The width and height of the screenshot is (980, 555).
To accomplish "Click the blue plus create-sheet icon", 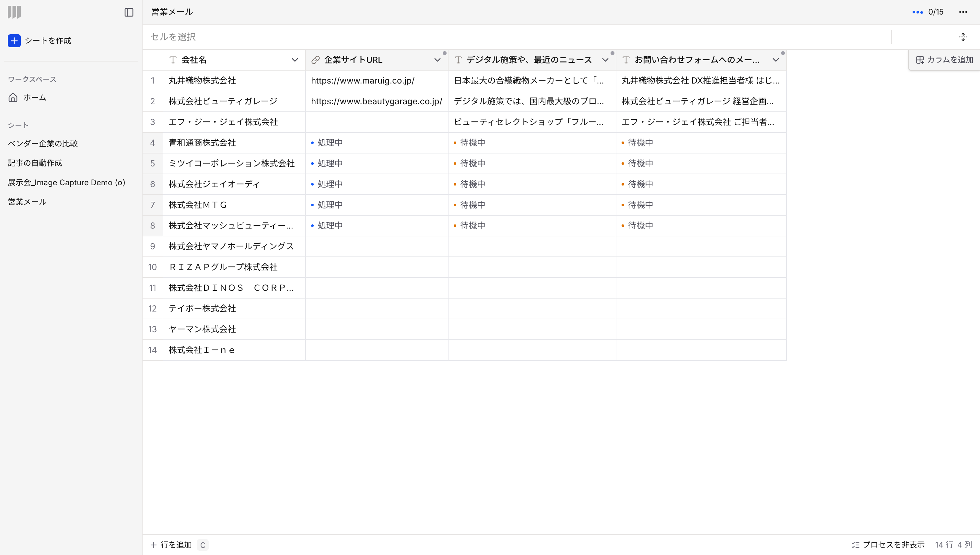I will click(x=14, y=40).
